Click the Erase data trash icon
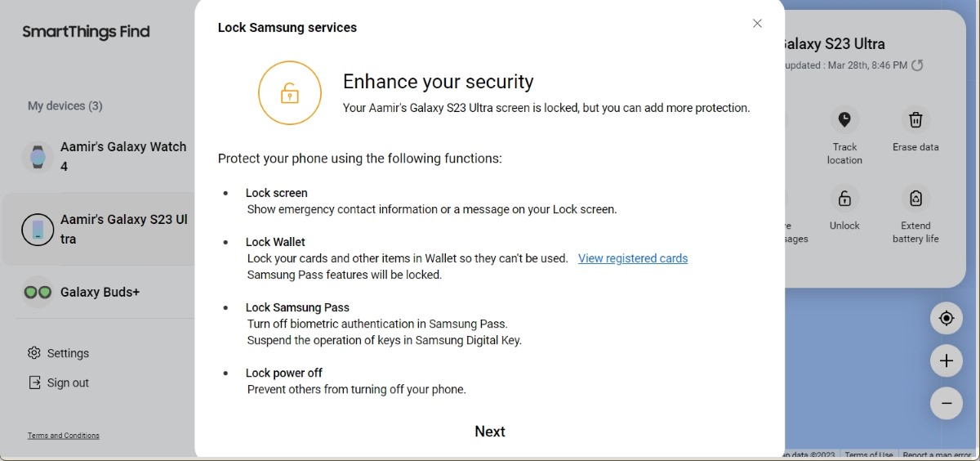This screenshot has height=461, width=980. pos(915,120)
